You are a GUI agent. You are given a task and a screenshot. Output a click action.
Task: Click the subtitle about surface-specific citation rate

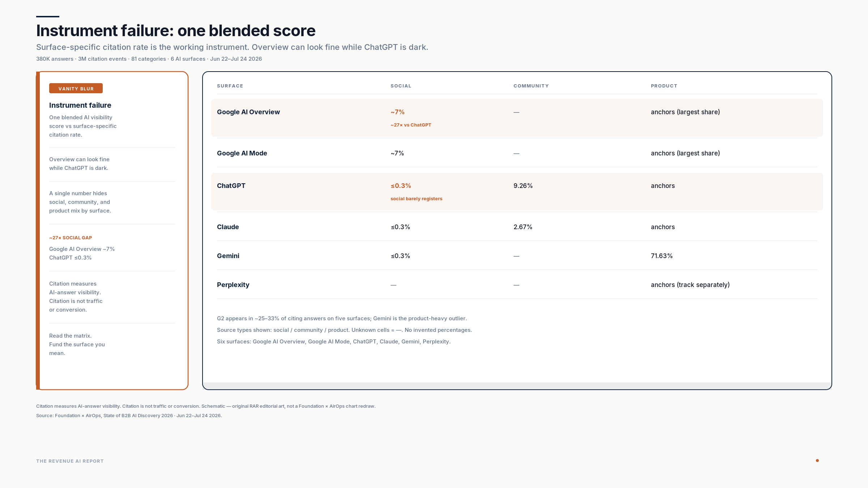pyautogui.click(x=232, y=47)
